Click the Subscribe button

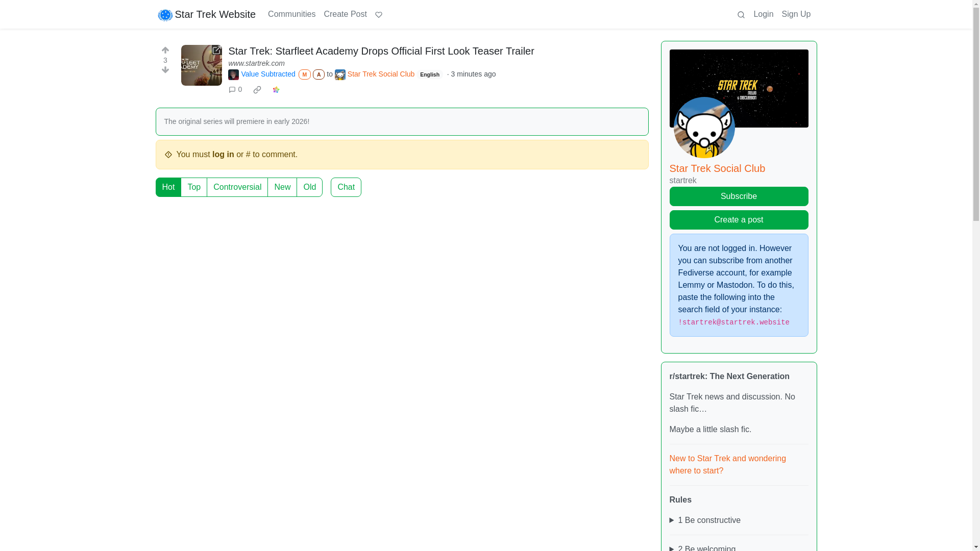click(739, 196)
